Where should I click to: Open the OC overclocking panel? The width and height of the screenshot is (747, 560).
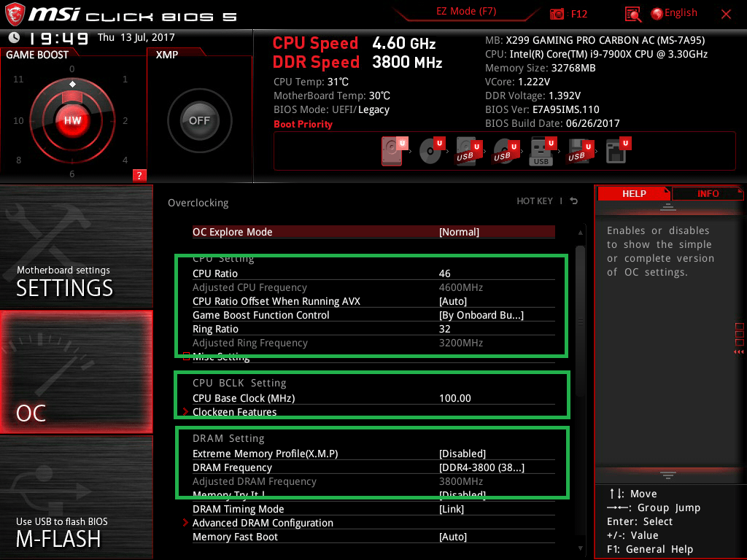[x=76, y=373]
